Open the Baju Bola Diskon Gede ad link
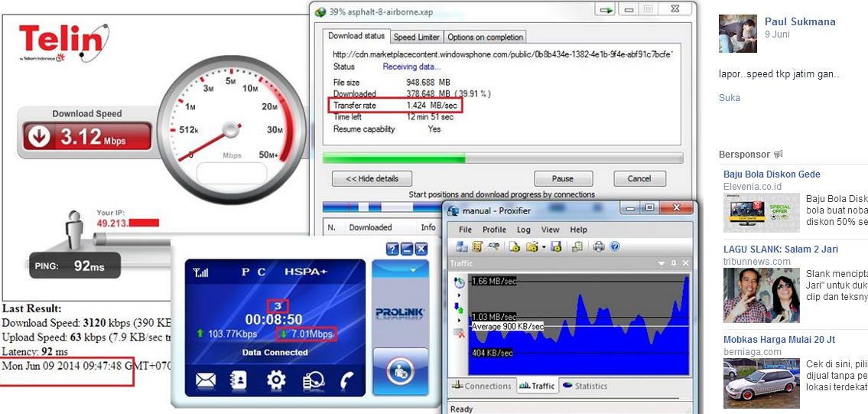868x414 pixels. click(x=772, y=174)
